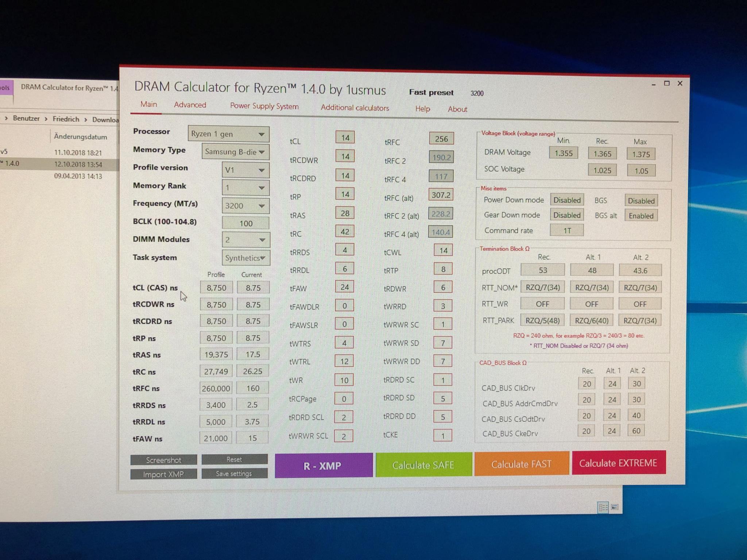The image size is (747, 560).
Task: Click the tRAS value 28
Action: (x=345, y=213)
